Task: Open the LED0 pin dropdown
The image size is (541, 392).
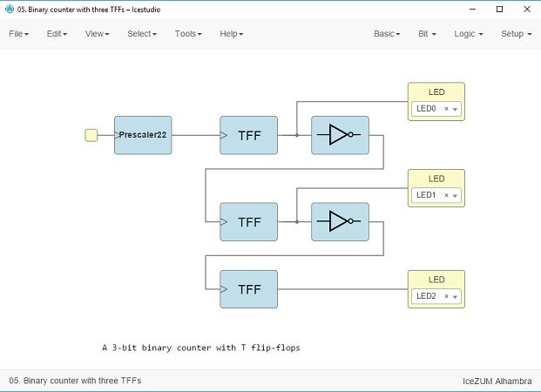Action: click(x=455, y=109)
